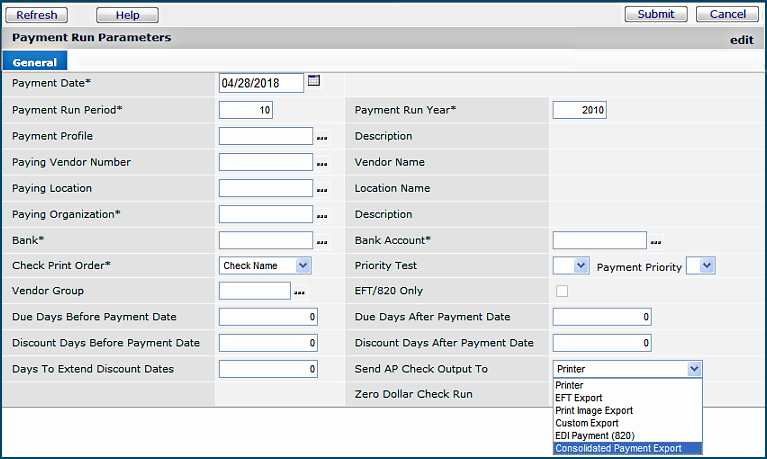Click the Payment Run Period input field
Viewport: 767px width, 459px height.
click(246, 111)
